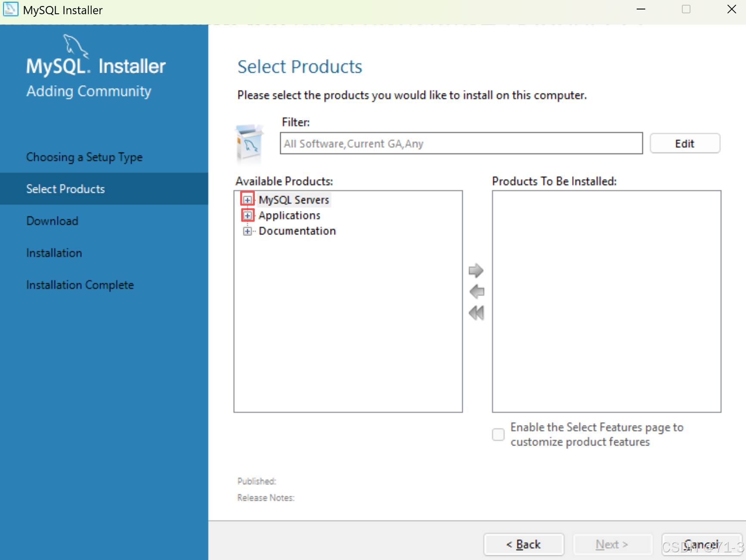Click the MySQL software box icon near Filter

[x=250, y=143]
